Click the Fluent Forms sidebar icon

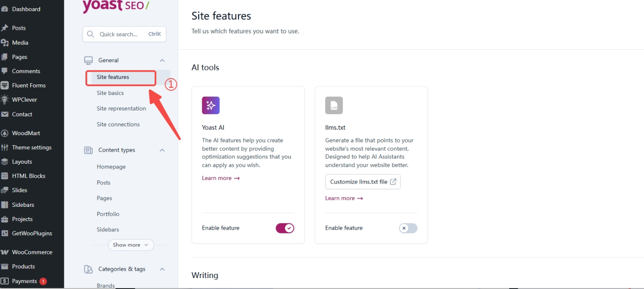point(5,85)
